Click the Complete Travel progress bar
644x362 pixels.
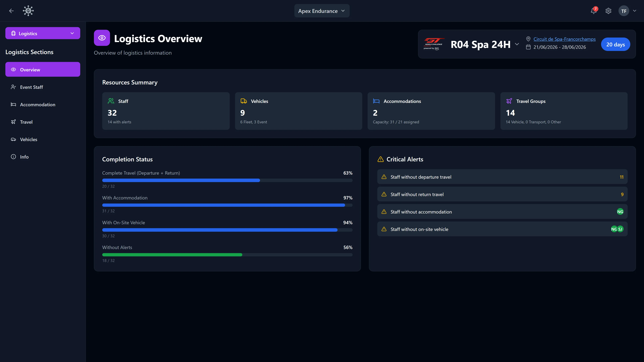click(227, 180)
